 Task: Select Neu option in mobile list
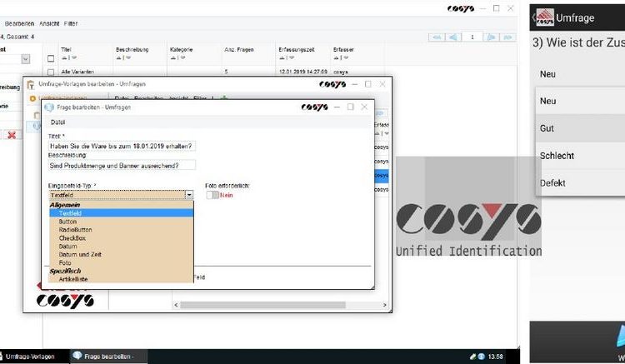click(x=580, y=101)
